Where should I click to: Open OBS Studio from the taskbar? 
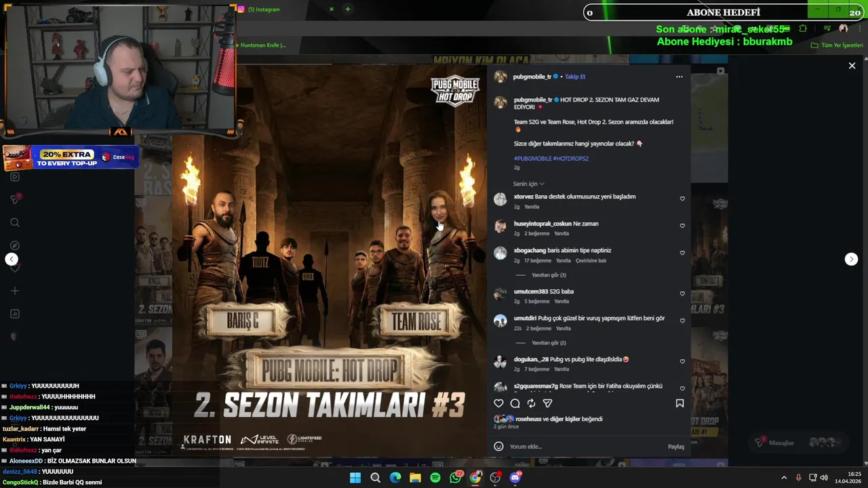point(496,478)
